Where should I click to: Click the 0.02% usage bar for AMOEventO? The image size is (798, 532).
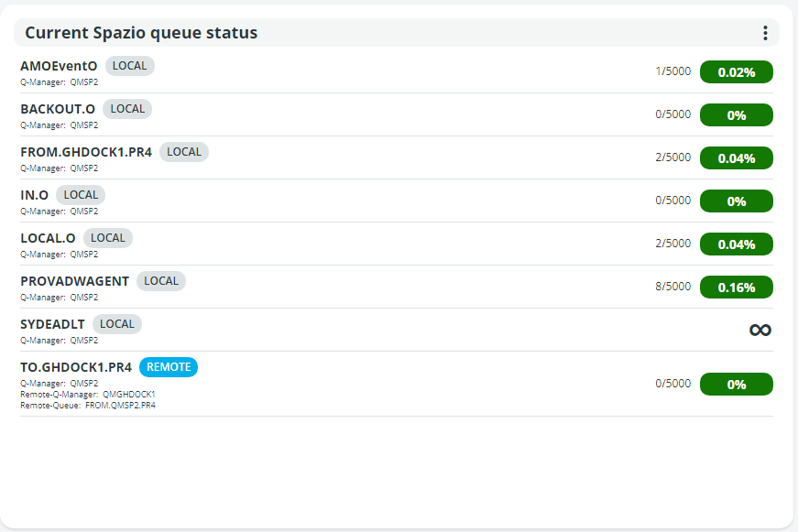[736, 72]
